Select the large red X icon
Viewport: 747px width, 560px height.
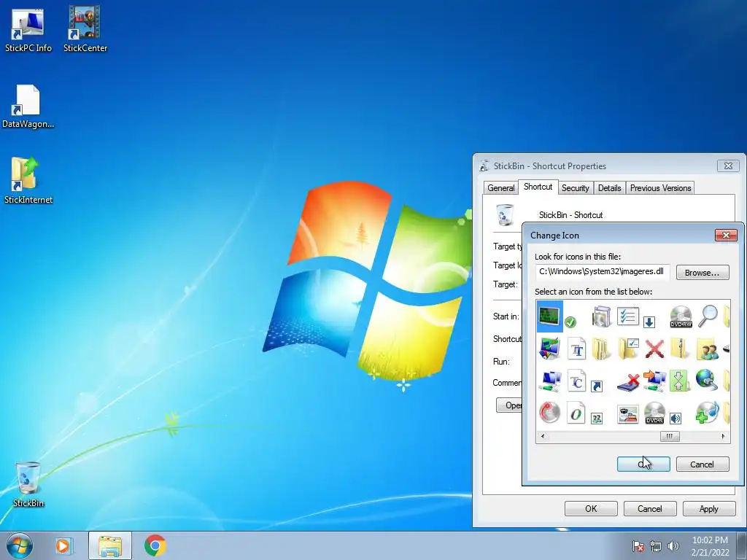[x=654, y=349]
